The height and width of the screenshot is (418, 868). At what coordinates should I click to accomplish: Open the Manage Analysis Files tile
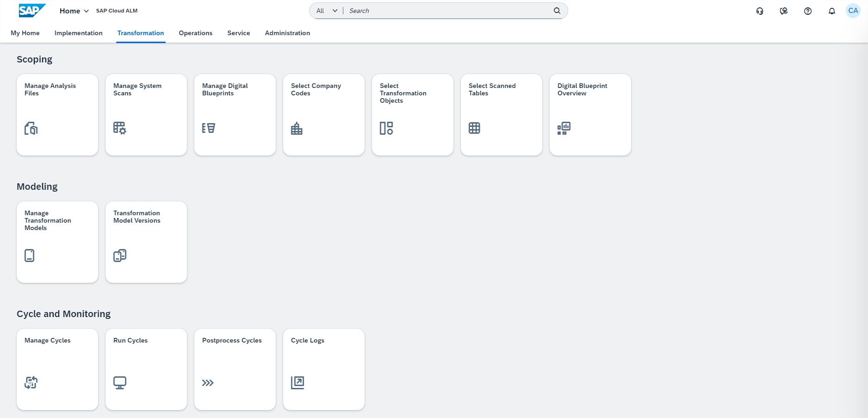57,114
